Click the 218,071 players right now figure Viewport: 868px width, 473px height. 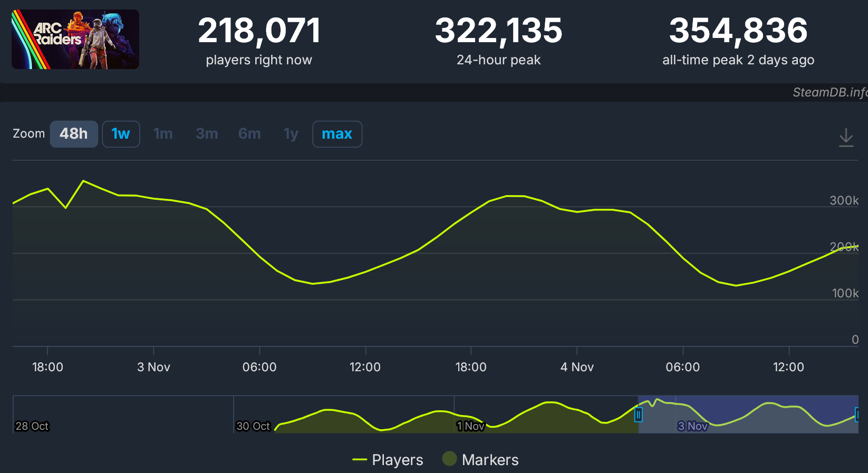point(259,30)
